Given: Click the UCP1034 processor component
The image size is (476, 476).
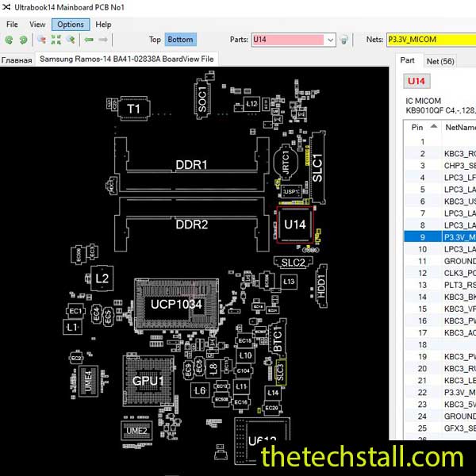Looking at the screenshot, I should click(176, 304).
